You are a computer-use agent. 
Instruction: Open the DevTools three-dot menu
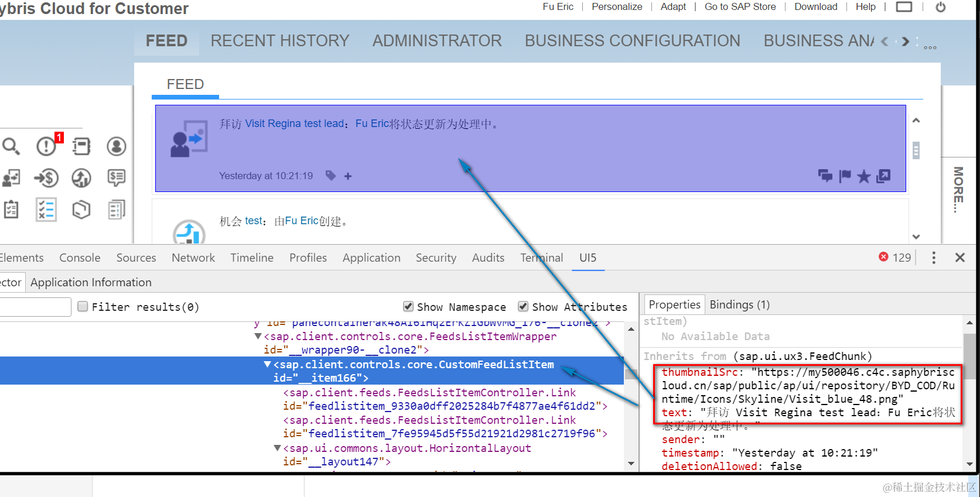934,258
